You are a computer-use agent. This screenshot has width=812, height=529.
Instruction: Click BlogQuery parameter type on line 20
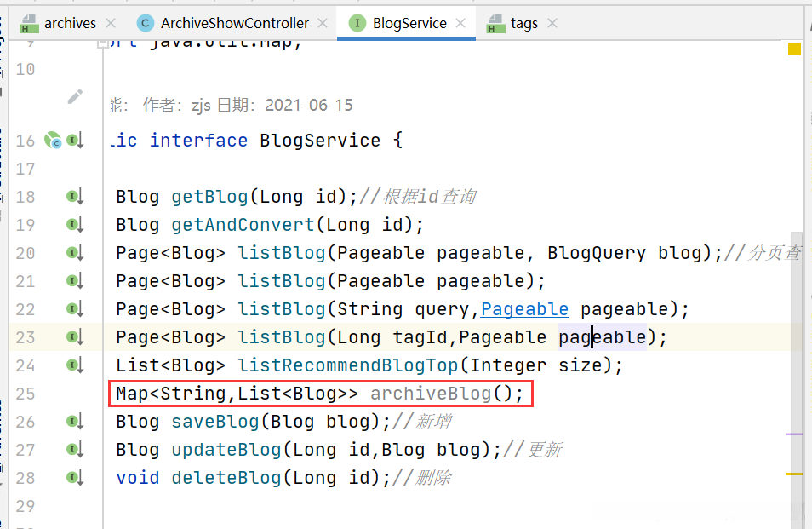point(598,253)
